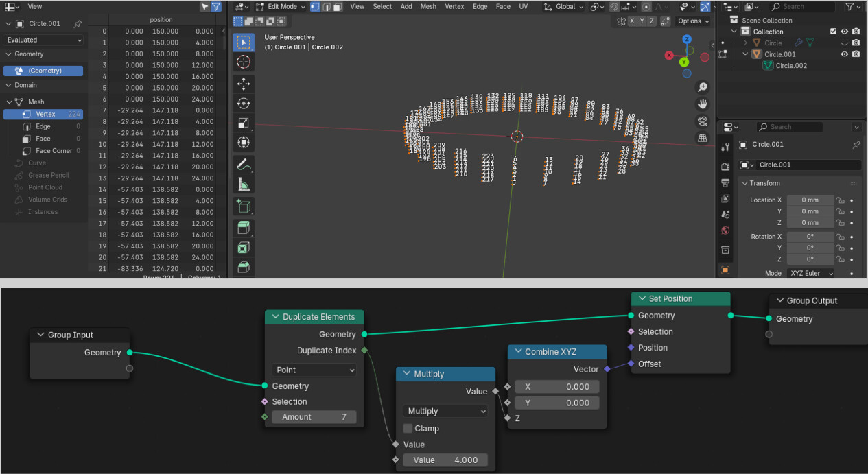Open the Vertex menu
Image resolution: width=868 pixels, height=474 pixels.
click(x=454, y=7)
